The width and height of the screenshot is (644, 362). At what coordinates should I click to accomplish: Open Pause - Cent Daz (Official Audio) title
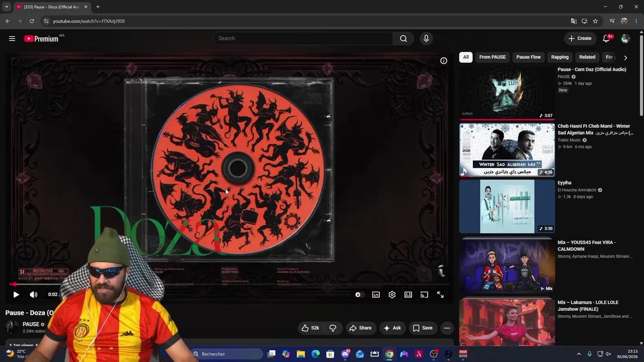pos(592,69)
